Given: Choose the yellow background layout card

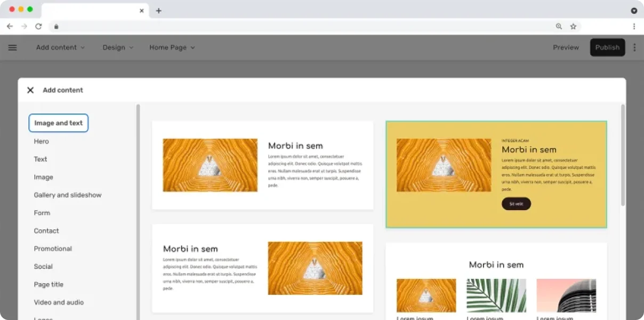Looking at the screenshot, I should [x=496, y=174].
